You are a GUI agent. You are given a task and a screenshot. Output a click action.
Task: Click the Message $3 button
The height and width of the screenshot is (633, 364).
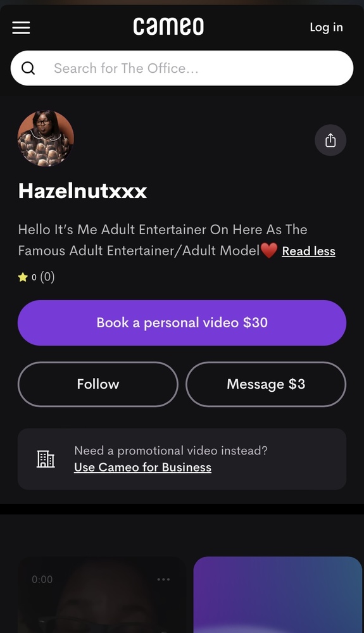[x=266, y=384]
